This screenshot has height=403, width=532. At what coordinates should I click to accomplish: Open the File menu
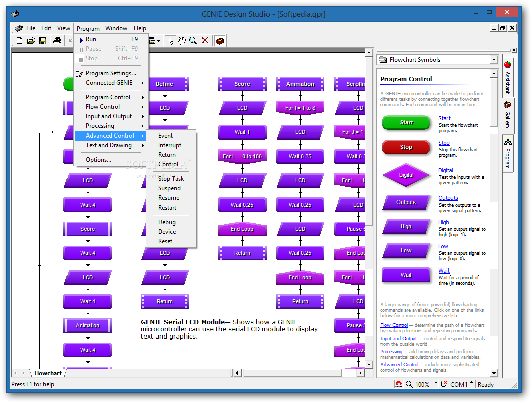click(31, 28)
